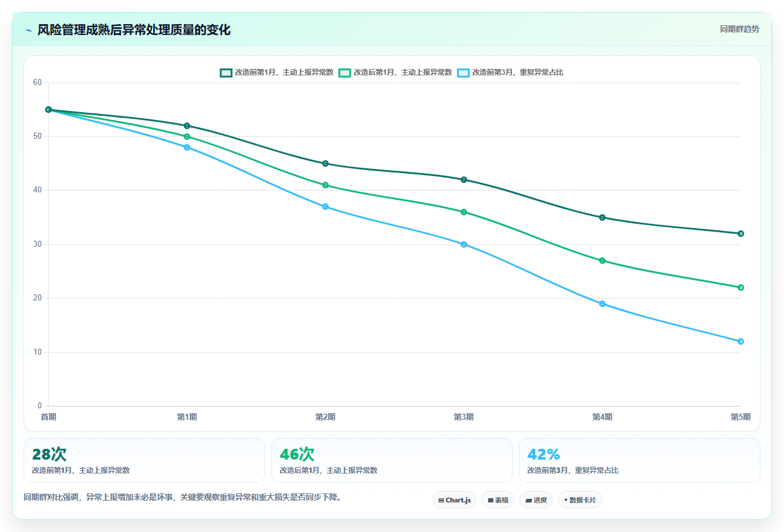The width and height of the screenshot is (784, 532).
Task: Click blue data point at 第2期
Action: pyautogui.click(x=325, y=207)
